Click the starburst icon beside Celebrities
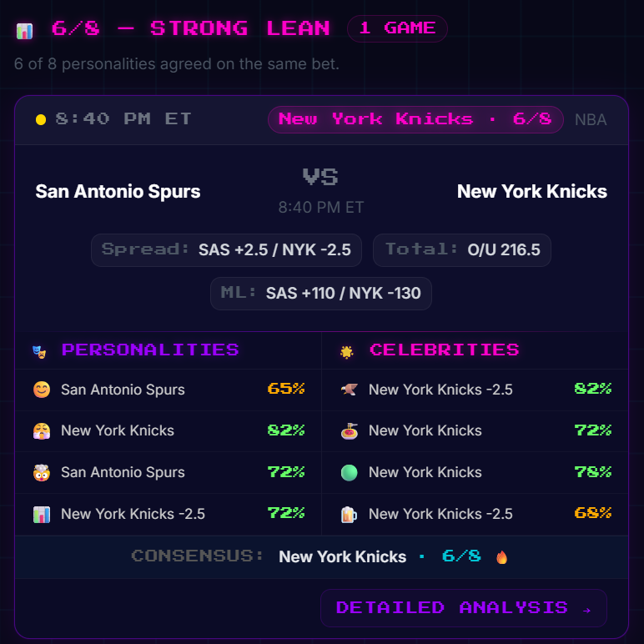Screen dimensions: 644x644 pyautogui.click(x=347, y=351)
